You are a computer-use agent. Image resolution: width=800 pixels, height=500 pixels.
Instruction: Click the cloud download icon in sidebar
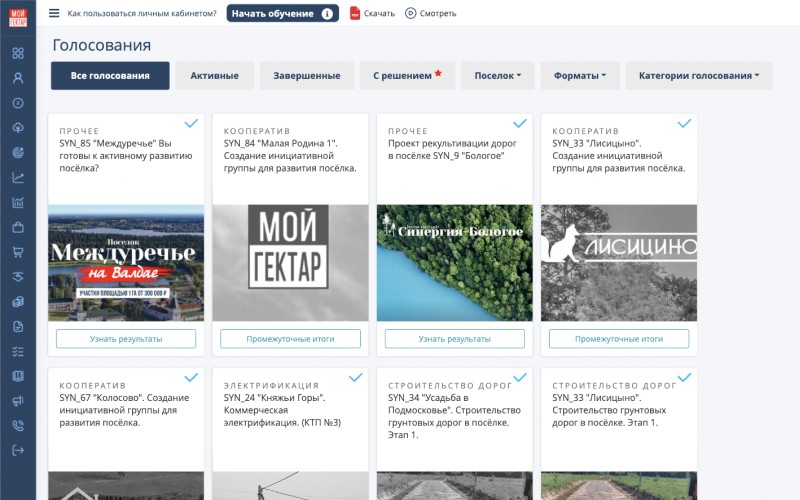click(18, 128)
